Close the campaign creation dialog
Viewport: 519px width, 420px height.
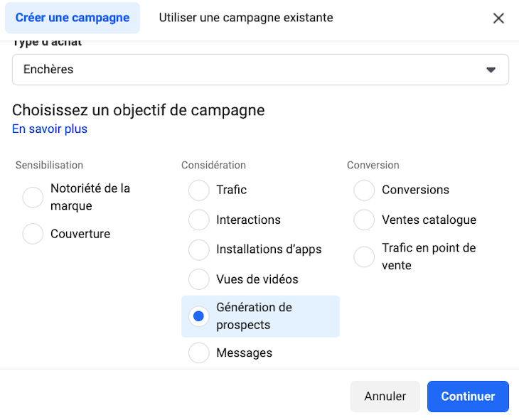point(498,18)
